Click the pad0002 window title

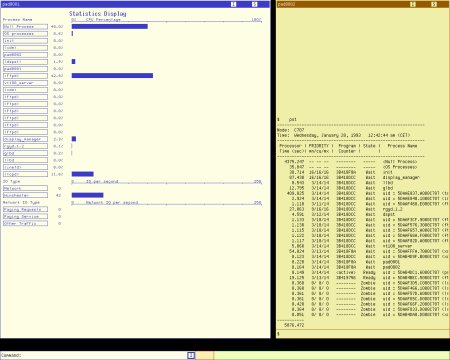(x=286, y=4)
